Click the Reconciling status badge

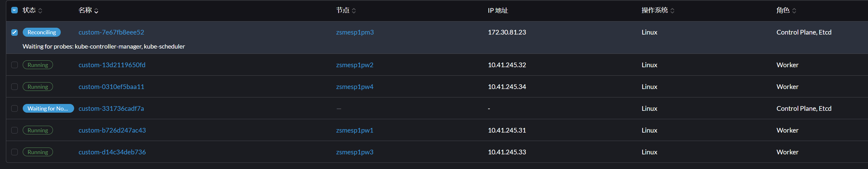pyautogui.click(x=41, y=32)
